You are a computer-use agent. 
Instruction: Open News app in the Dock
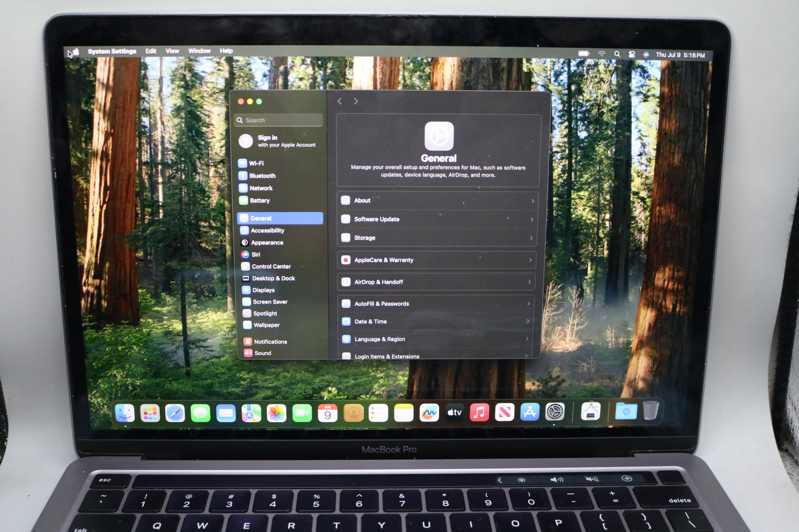[505, 412]
